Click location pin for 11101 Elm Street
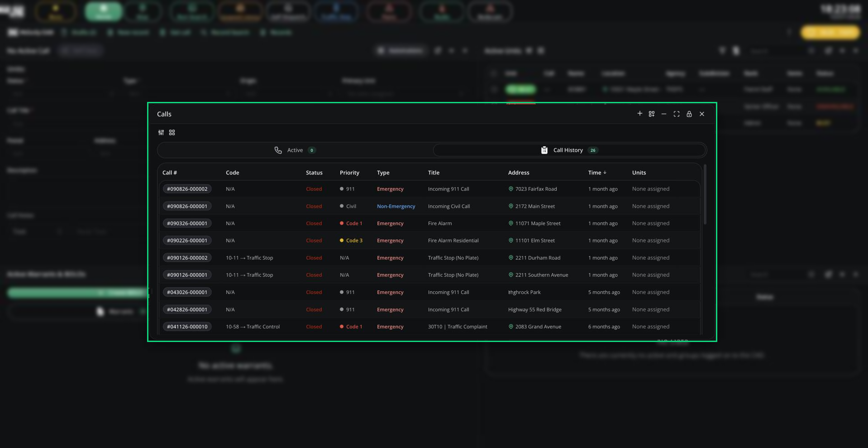Viewport: 868px width, 448px height. click(511, 241)
